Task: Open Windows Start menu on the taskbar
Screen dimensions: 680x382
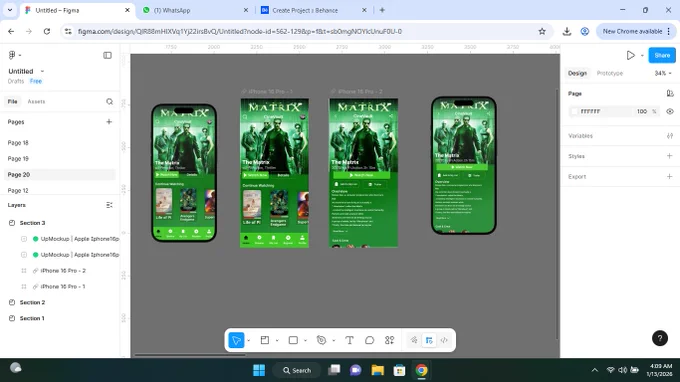Action: coord(259,370)
